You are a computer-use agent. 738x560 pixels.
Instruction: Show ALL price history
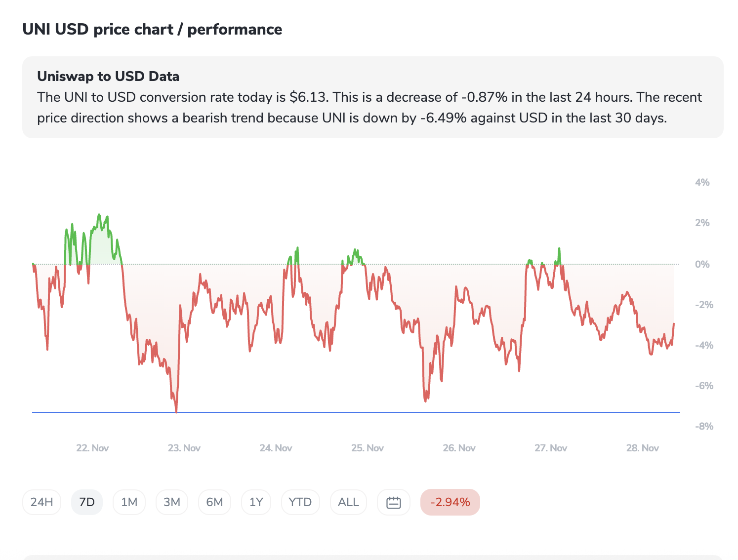pyautogui.click(x=348, y=502)
